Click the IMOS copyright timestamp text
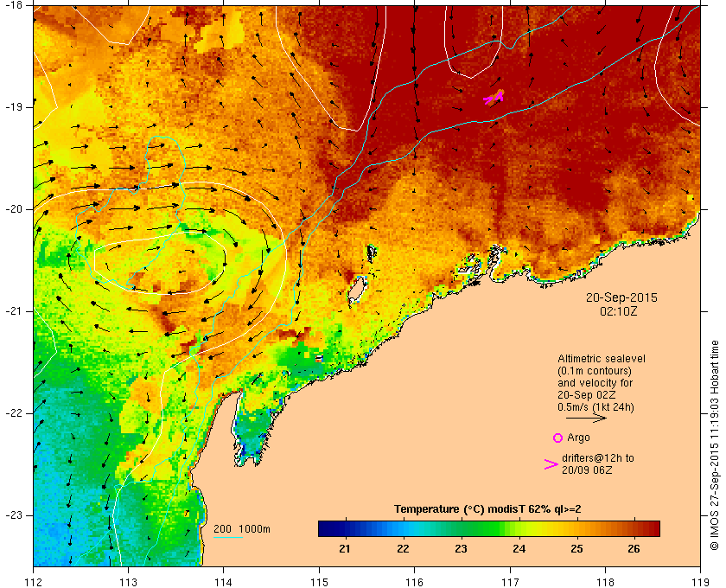Image resolution: width=726 pixels, height=588 pixels. pos(715,445)
